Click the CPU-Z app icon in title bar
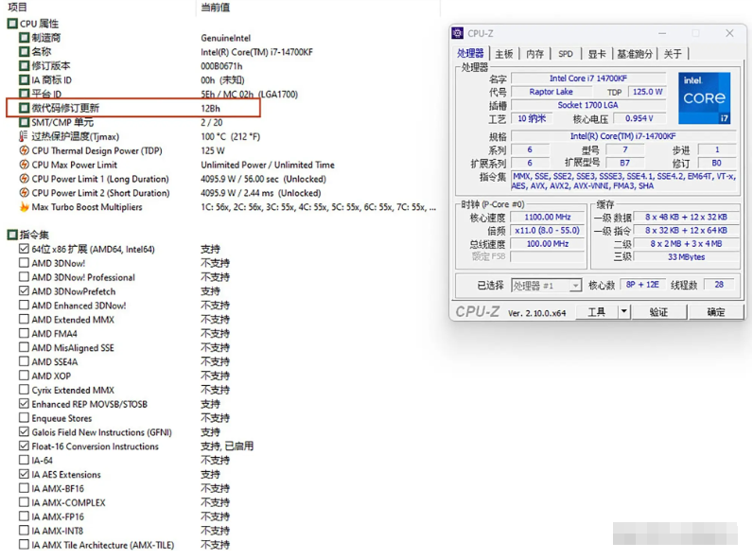 click(458, 33)
